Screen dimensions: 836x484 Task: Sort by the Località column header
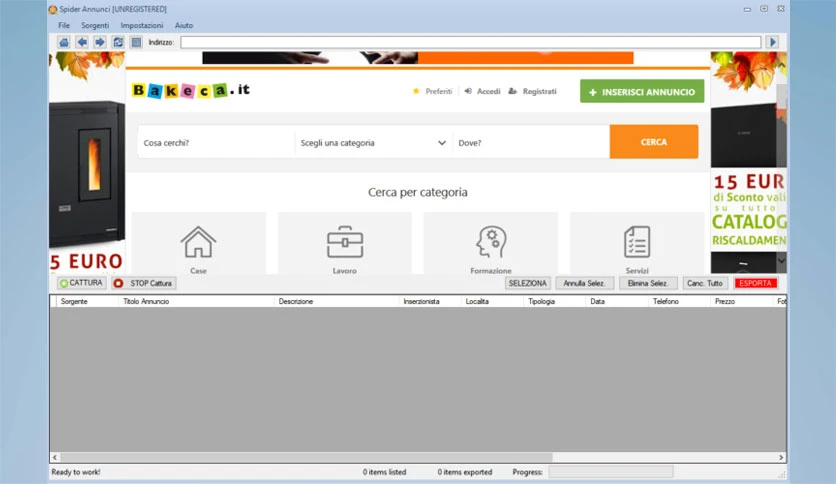(x=492, y=301)
